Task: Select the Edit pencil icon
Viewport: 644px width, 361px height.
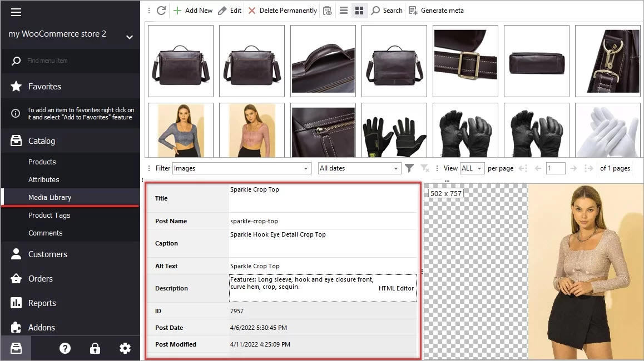Action: tap(221, 10)
